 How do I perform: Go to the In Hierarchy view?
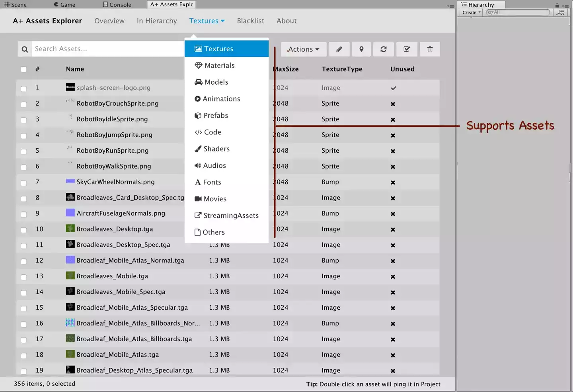[x=157, y=21]
